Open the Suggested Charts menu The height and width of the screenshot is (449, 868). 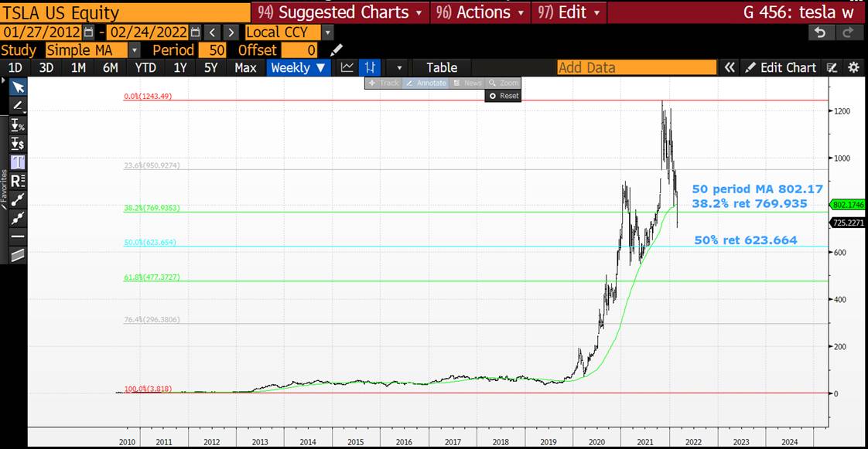click(x=342, y=12)
